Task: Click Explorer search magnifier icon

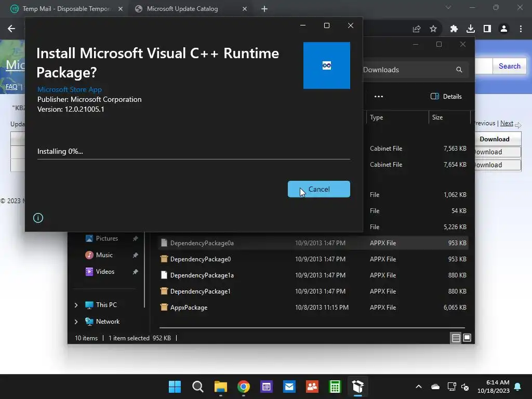Action: coord(459,70)
